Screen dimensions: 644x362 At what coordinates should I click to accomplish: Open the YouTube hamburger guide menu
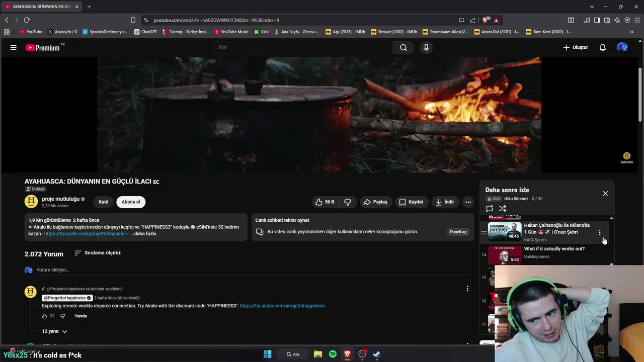(14, 47)
